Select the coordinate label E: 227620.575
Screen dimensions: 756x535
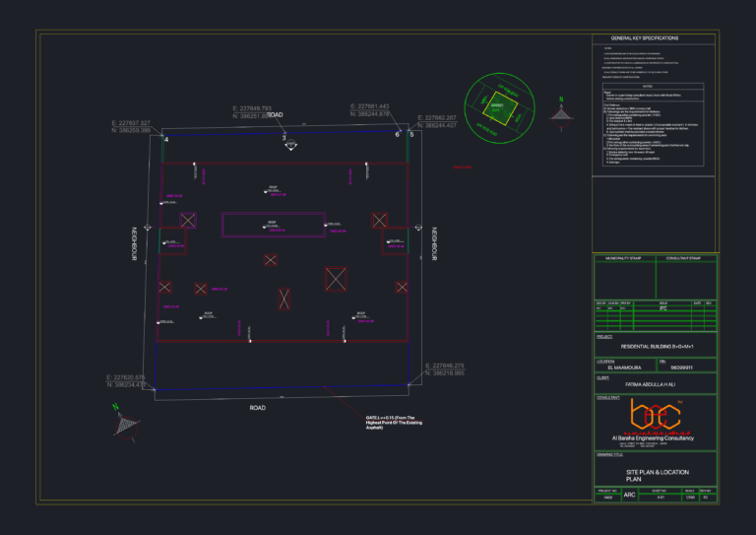point(125,377)
